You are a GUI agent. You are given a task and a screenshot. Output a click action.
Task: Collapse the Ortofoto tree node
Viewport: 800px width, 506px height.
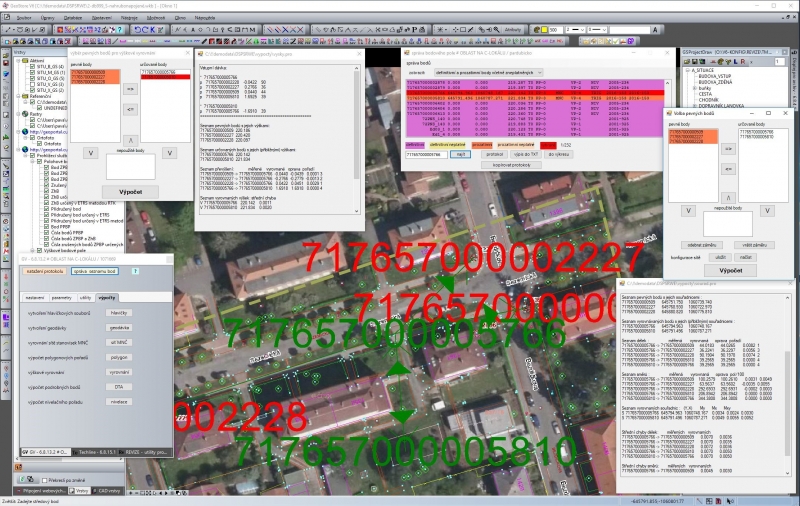pos(26,138)
